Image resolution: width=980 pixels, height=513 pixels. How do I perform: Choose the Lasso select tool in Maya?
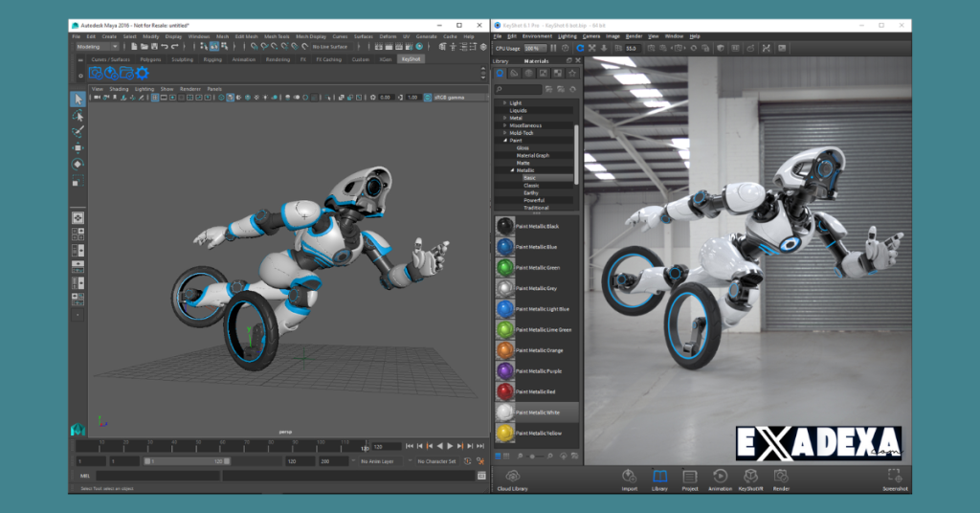click(x=78, y=116)
